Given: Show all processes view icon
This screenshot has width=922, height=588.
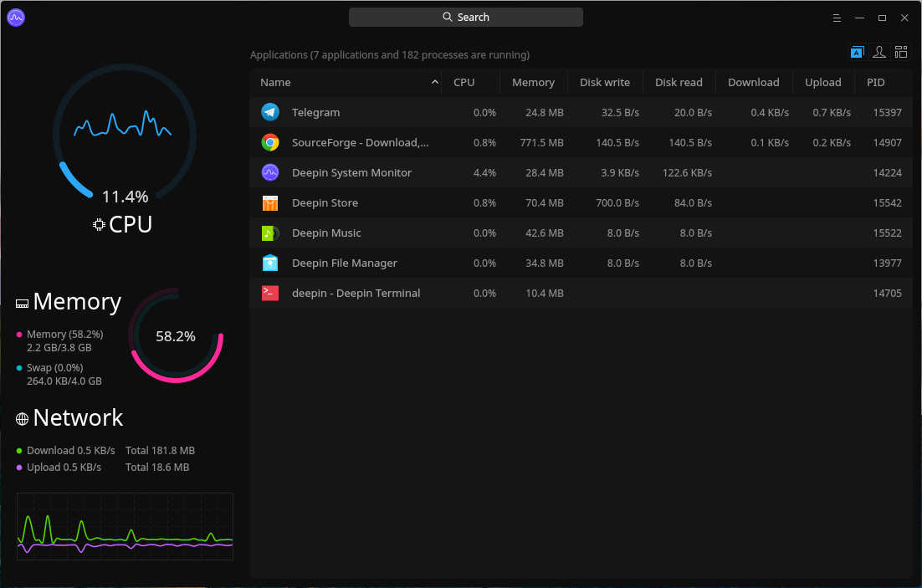Looking at the screenshot, I should click(x=901, y=53).
